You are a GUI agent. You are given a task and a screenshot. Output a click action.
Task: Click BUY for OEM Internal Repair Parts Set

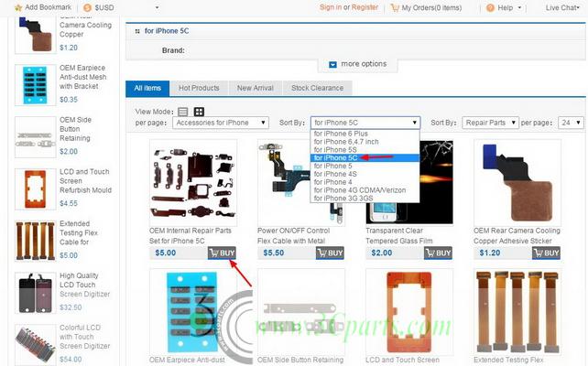[222, 253]
